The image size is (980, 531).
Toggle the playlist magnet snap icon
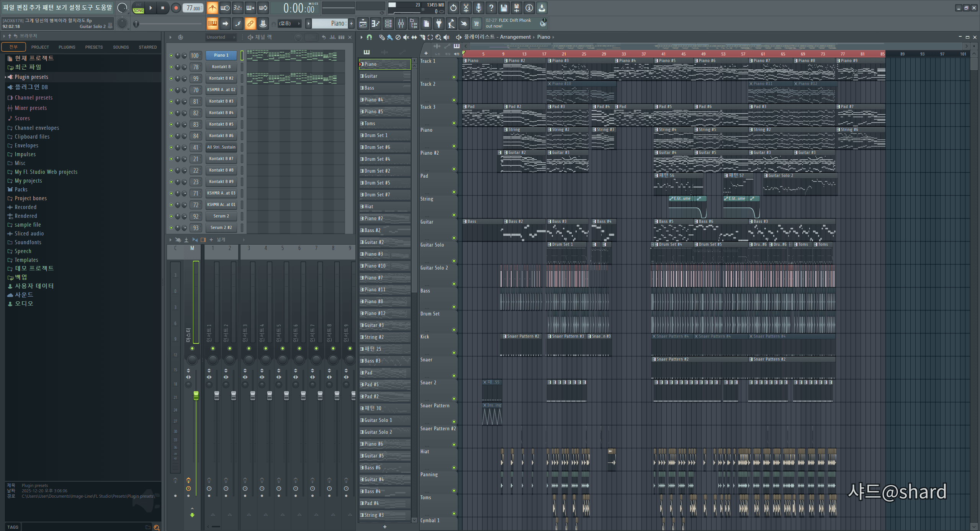point(369,37)
